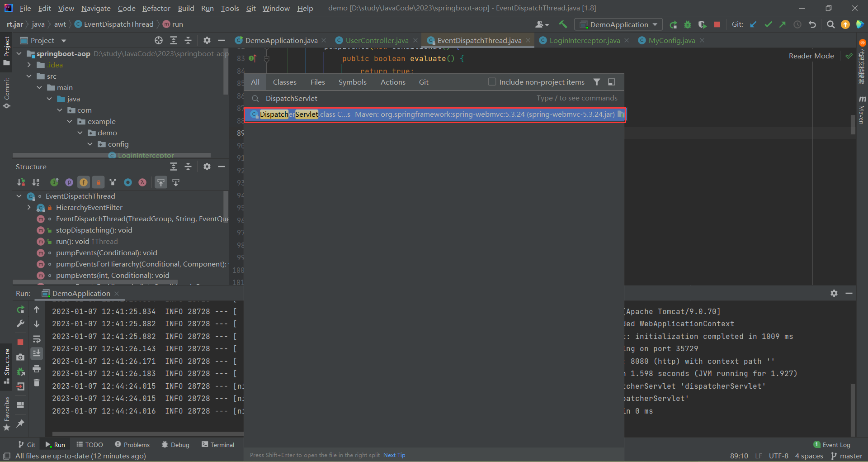
Task: Expand HierarchyEventFilter in Structure
Action: coord(29,207)
